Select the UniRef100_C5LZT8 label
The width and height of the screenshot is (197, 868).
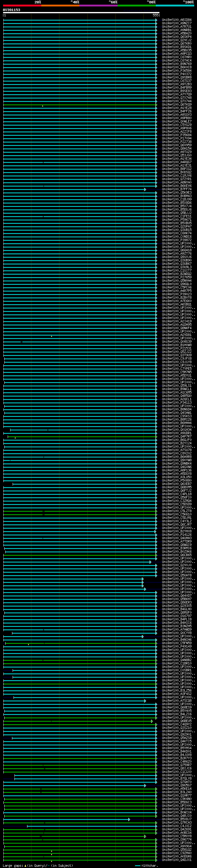(x=176, y=511)
